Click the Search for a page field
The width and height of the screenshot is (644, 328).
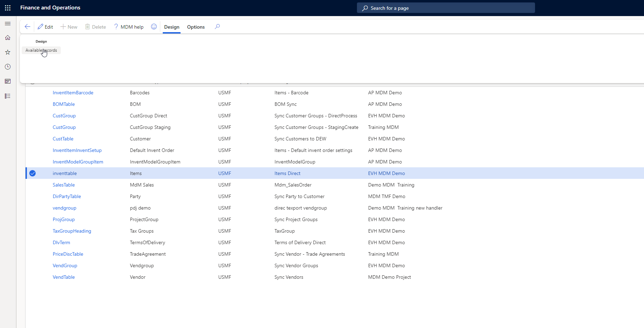[446, 8]
